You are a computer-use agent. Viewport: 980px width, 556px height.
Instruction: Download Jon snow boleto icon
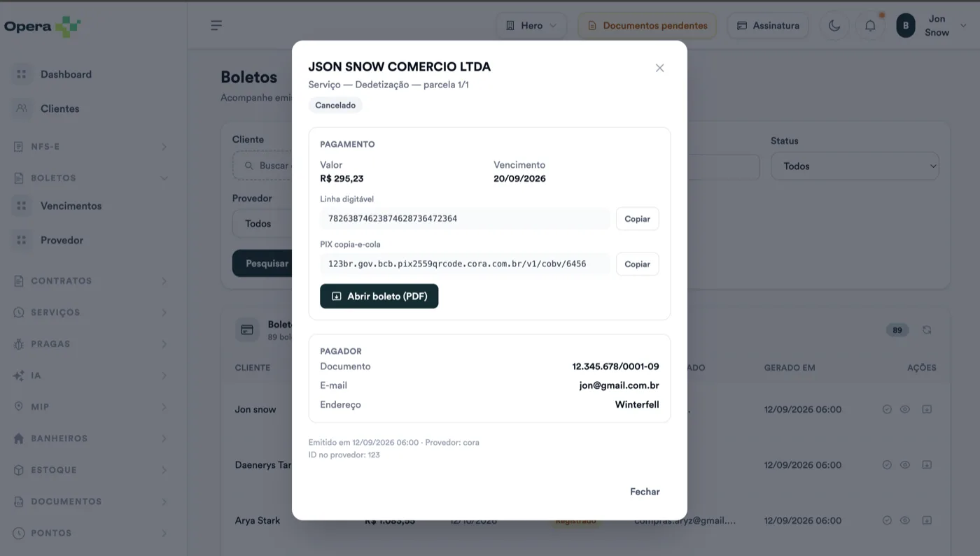pos(927,409)
